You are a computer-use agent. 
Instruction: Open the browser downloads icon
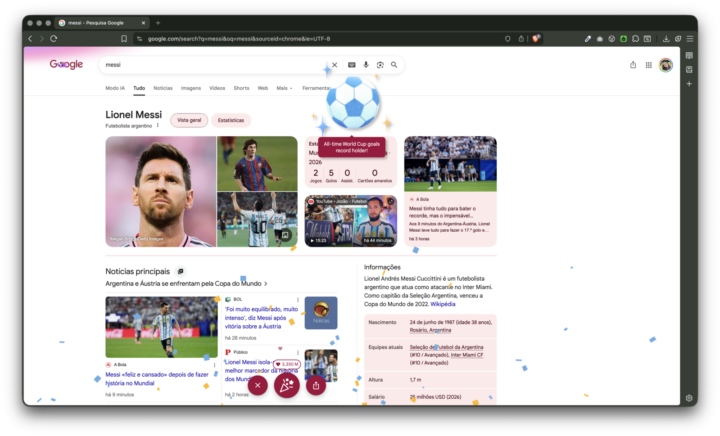tap(666, 39)
